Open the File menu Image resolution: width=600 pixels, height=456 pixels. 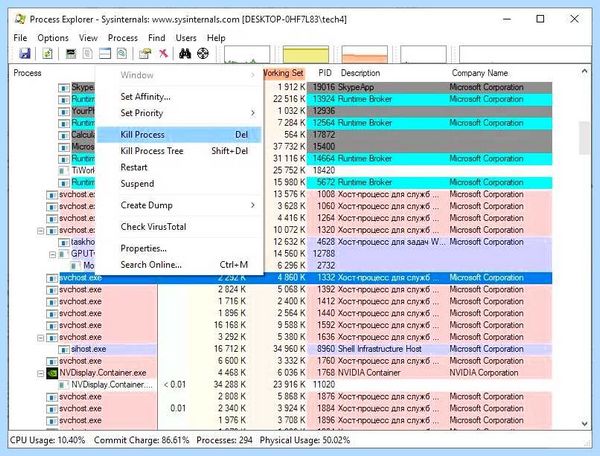point(20,38)
